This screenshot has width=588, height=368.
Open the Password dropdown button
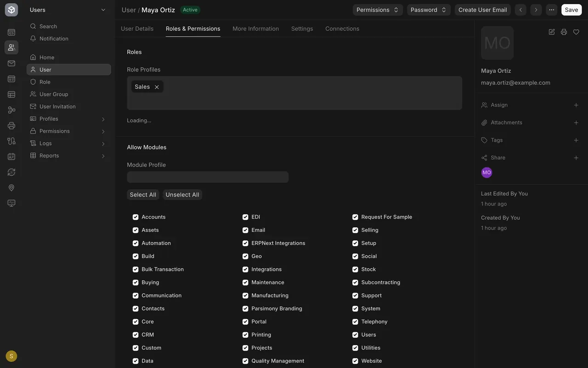pyautogui.click(x=429, y=10)
